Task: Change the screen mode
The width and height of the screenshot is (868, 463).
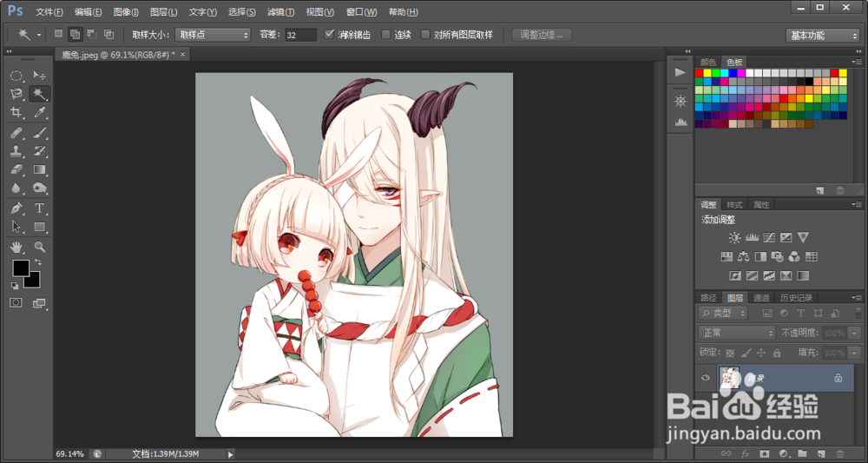Action: coord(39,303)
